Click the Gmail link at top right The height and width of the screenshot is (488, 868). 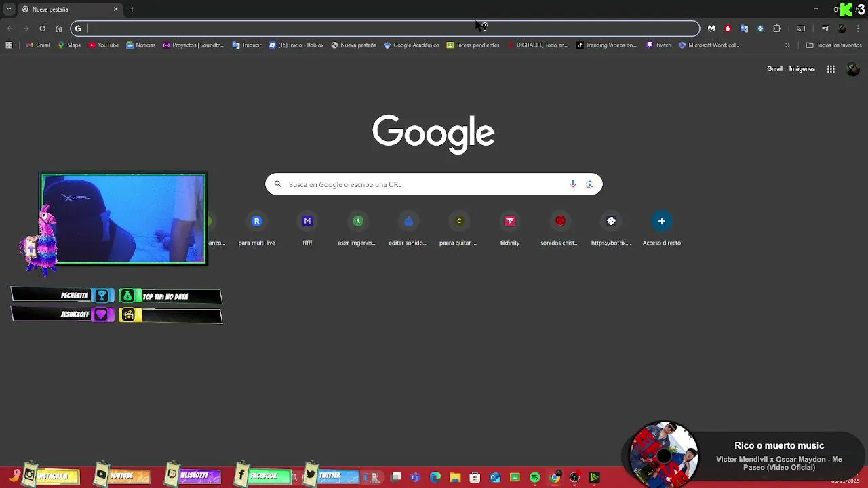[x=774, y=69]
